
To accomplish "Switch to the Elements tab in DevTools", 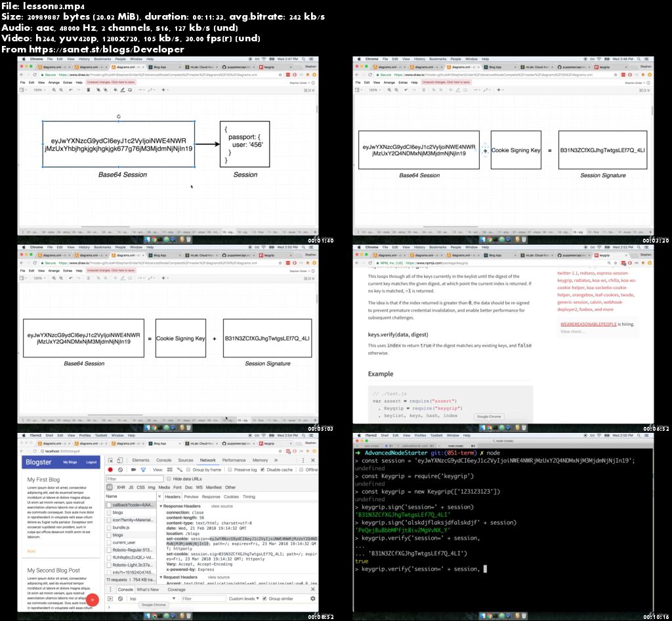I will click(x=140, y=460).
